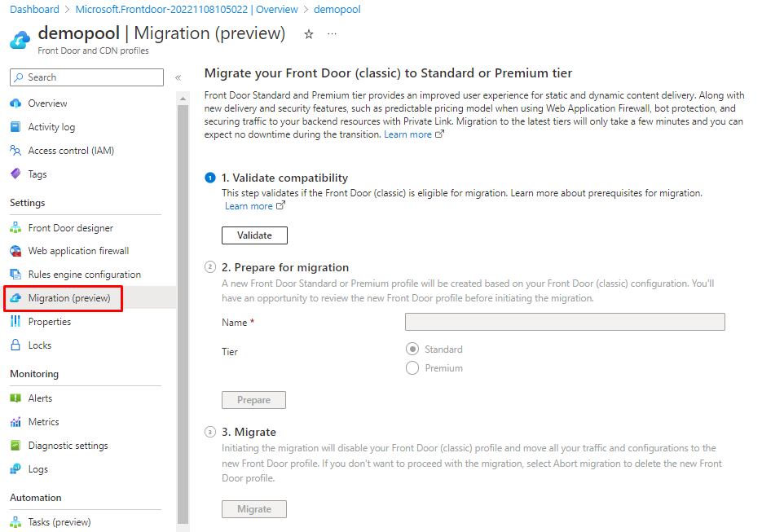Click the Validate button
Viewport: 784px width, 532px height.
(254, 235)
